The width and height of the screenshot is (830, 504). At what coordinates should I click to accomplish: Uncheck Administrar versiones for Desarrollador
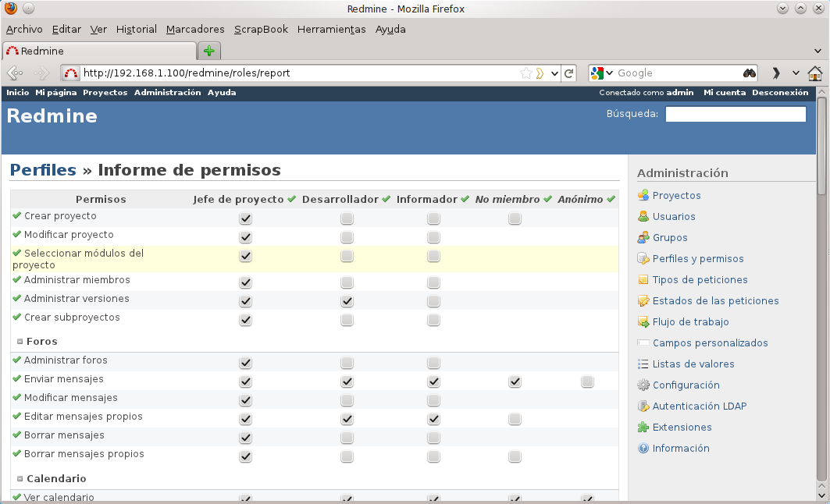tap(347, 301)
